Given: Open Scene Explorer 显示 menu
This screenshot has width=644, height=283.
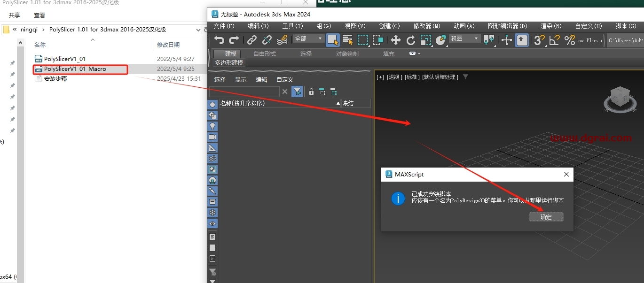Looking at the screenshot, I should 241,79.
